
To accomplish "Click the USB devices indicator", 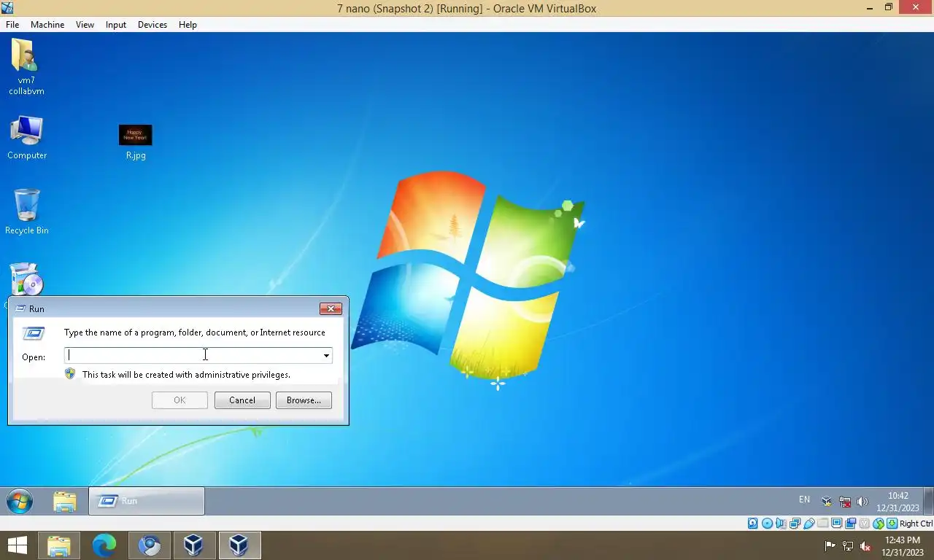I will (808, 524).
